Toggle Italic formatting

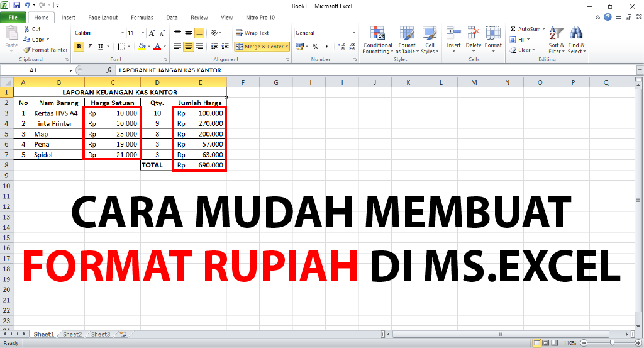click(89, 47)
